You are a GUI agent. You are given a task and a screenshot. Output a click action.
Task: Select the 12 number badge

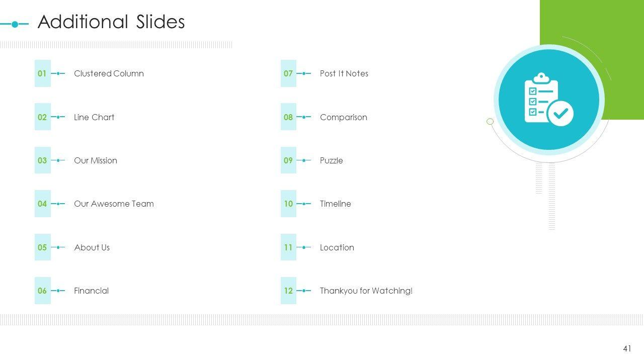288,291
